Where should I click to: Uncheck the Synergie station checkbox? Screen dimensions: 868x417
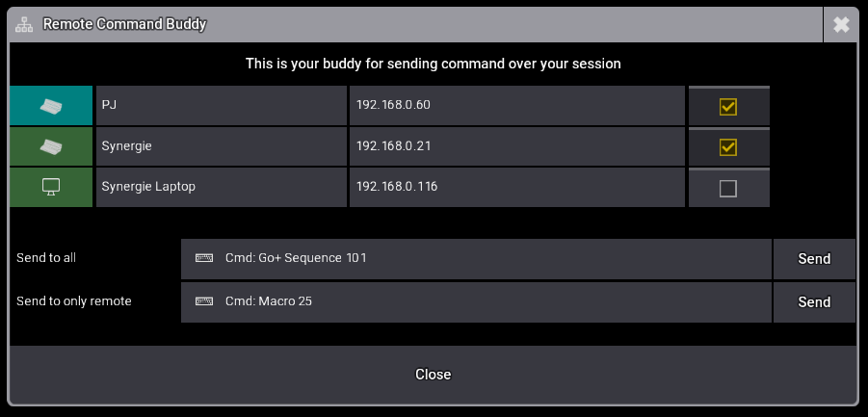click(x=728, y=147)
